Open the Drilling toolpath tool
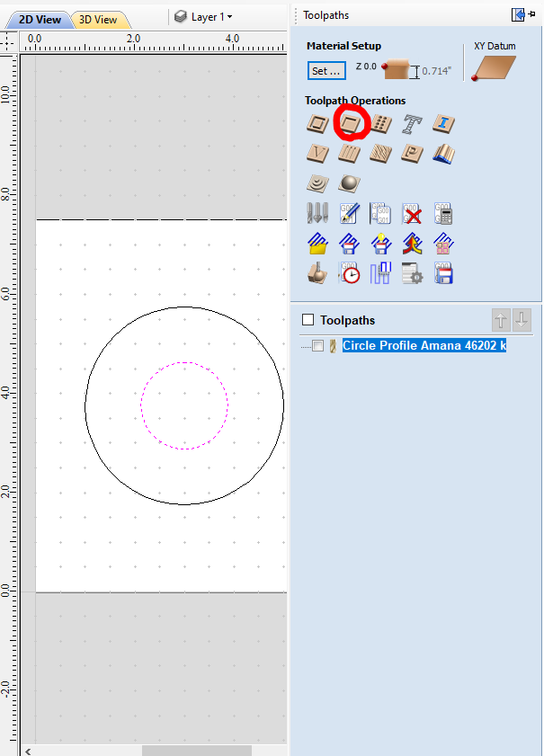Image resolution: width=544 pixels, height=756 pixels. point(380,123)
